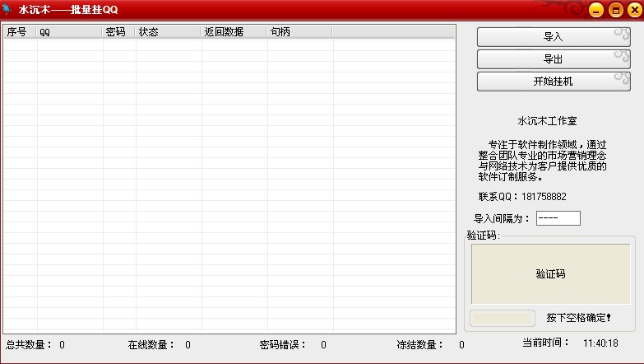
Task: Click the 验证码 captcha image area
Action: coord(550,274)
